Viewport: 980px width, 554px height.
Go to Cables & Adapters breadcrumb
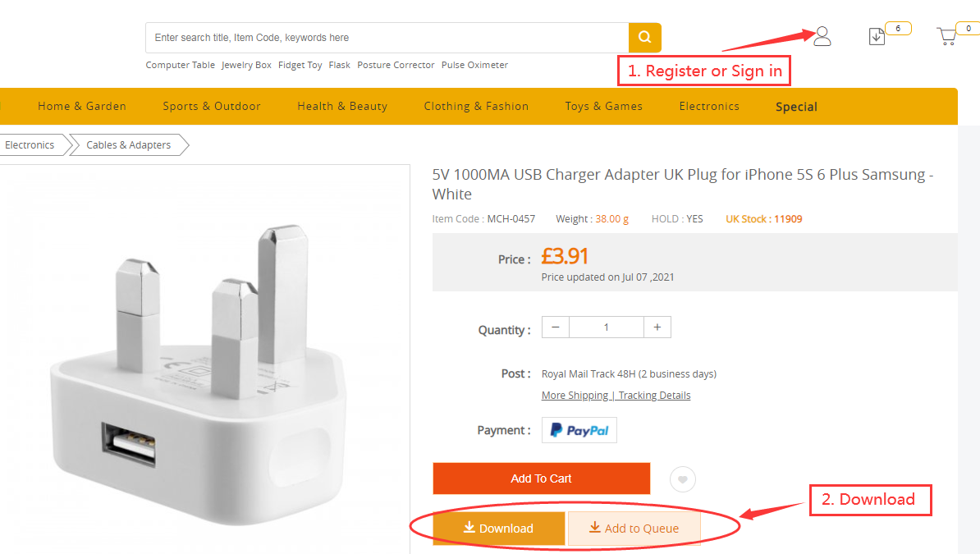129,145
